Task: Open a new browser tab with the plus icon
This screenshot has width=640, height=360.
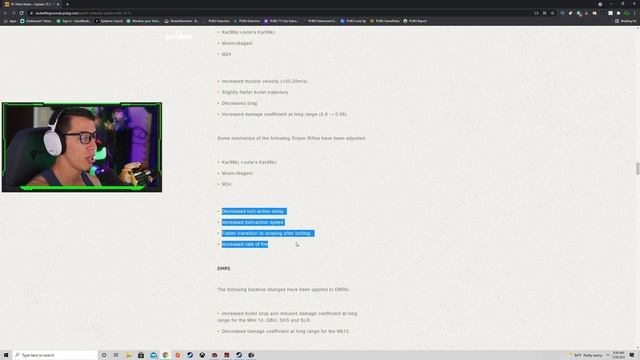Action: pos(67,4)
